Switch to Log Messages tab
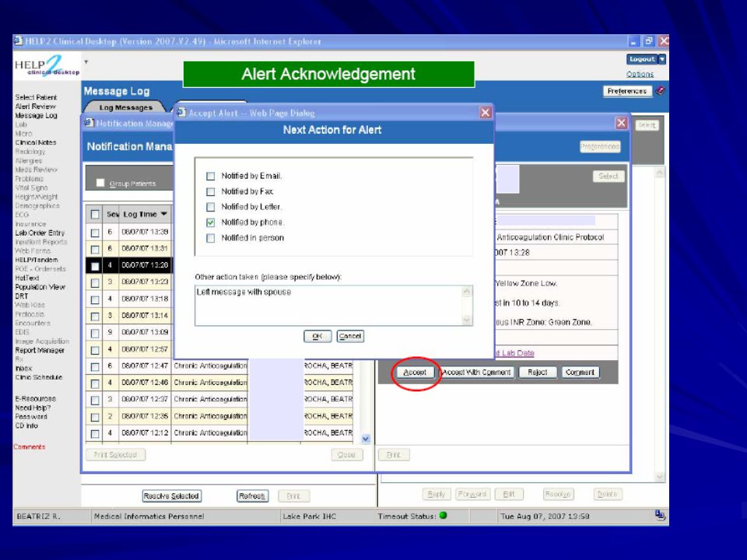 tap(126, 107)
